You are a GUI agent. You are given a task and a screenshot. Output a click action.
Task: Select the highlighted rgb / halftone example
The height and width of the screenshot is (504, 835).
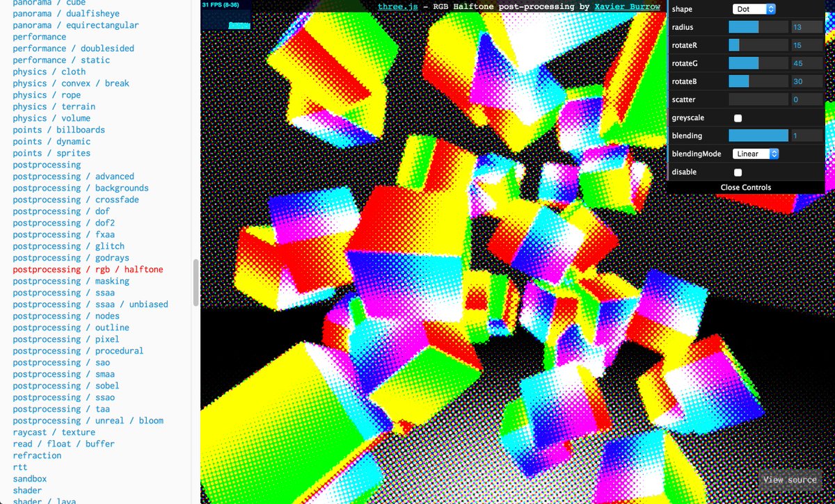(x=88, y=270)
